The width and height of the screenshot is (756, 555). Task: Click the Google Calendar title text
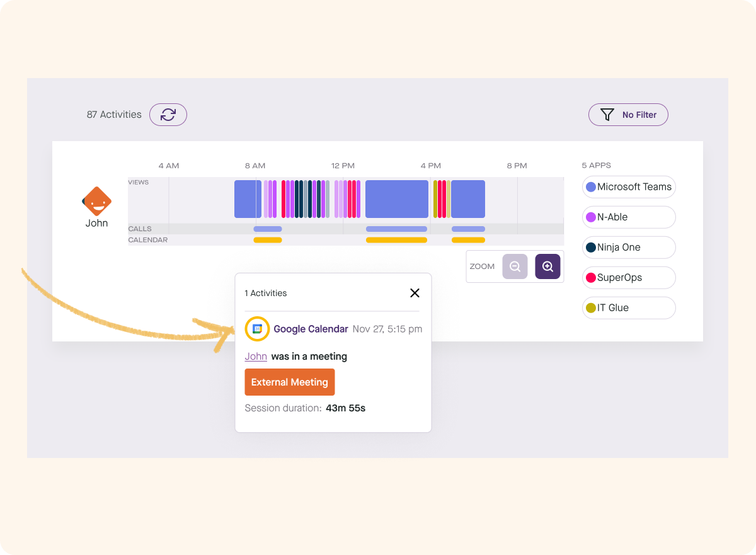point(311,329)
